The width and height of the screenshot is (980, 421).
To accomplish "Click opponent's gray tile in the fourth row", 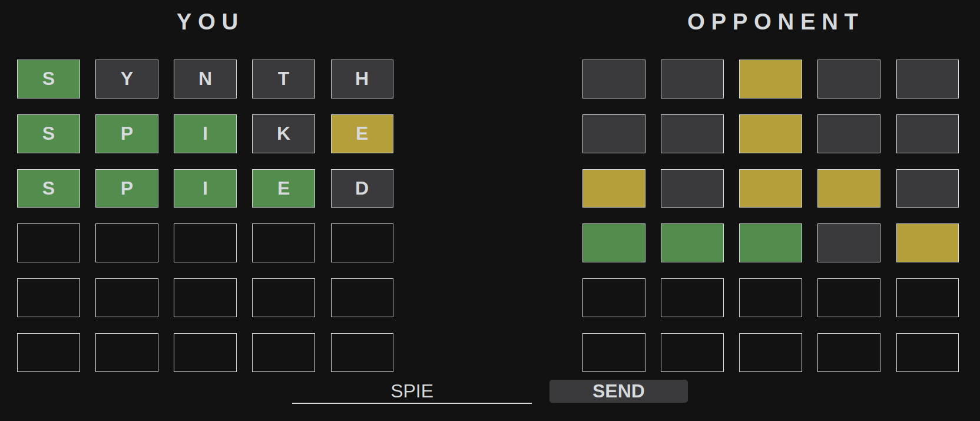I will point(849,243).
